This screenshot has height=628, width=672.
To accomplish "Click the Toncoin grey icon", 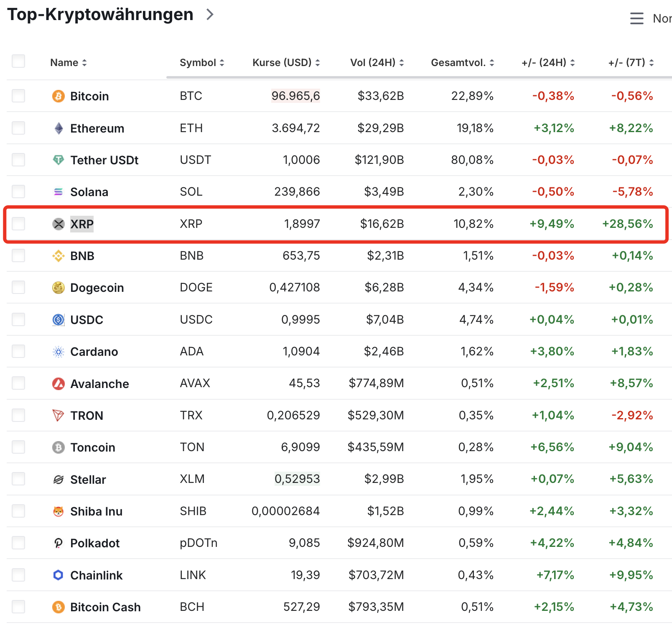I will coord(59,447).
